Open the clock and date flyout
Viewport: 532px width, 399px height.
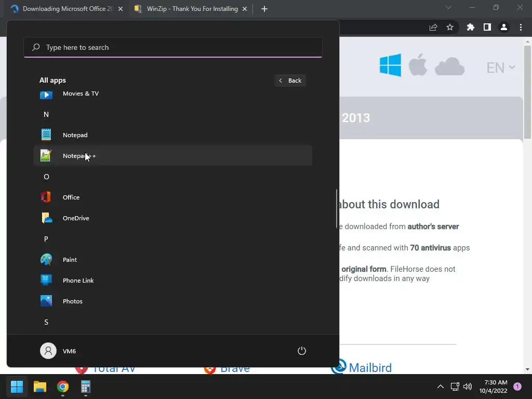pos(493,387)
